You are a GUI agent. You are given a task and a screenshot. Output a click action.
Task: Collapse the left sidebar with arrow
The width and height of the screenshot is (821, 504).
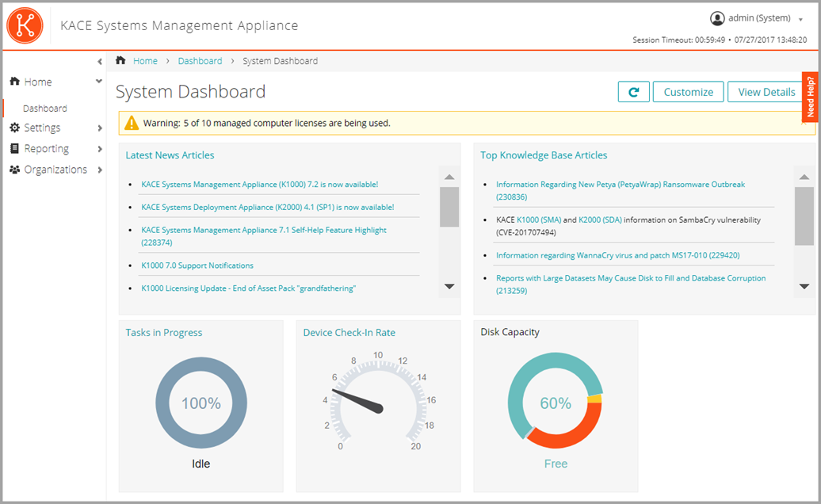point(99,62)
